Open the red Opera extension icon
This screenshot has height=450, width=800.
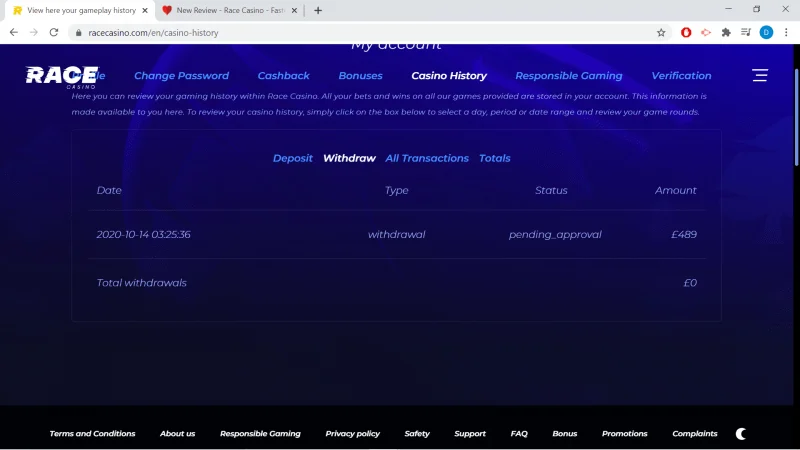[x=686, y=33]
